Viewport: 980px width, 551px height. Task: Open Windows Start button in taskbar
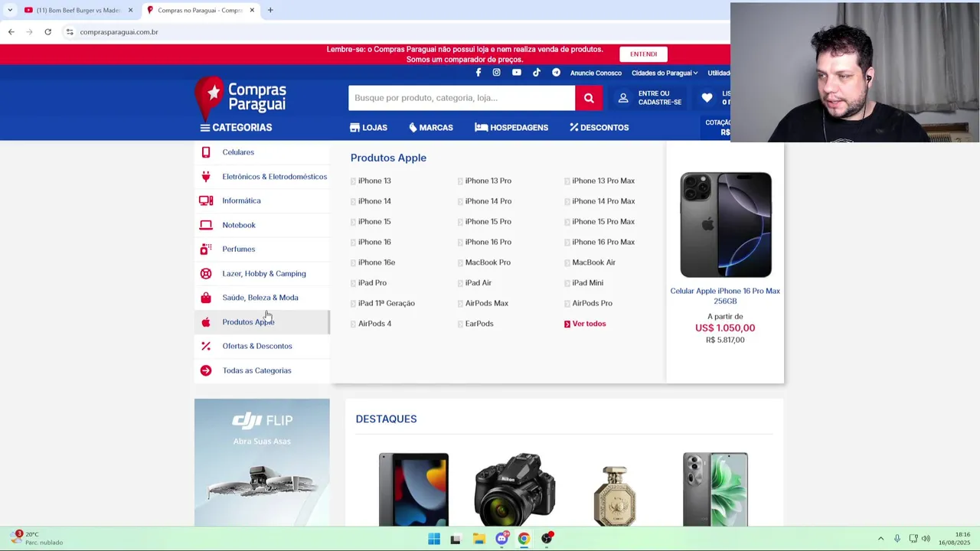click(434, 539)
